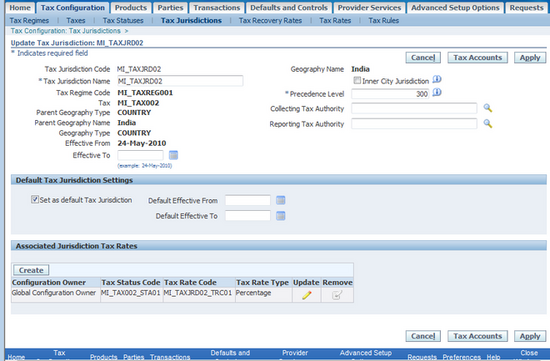The width and height of the screenshot is (550, 361).
Task: Open the Products tab
Action: (131, 8)
